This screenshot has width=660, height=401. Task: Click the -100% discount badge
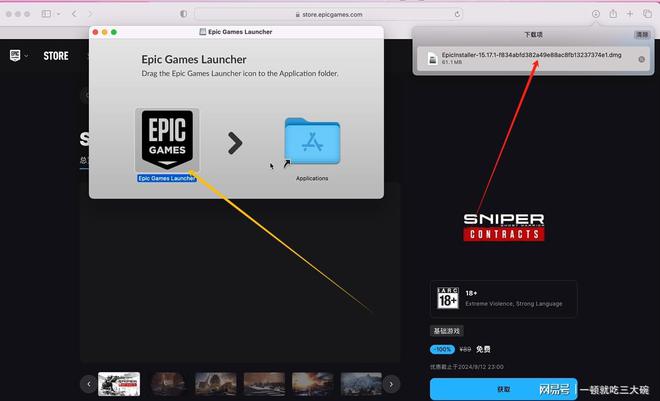[442, 349]
